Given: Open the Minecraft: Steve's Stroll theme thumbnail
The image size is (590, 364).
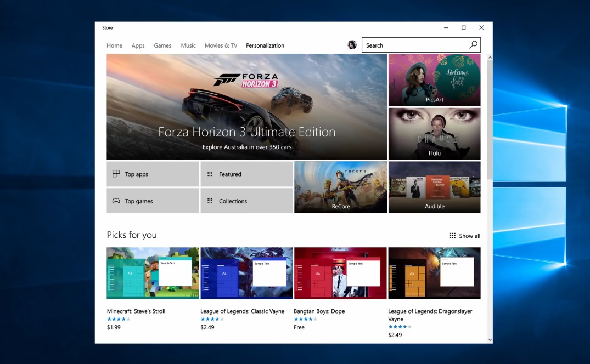Looking at the screenshot, I should coord(153,273).
